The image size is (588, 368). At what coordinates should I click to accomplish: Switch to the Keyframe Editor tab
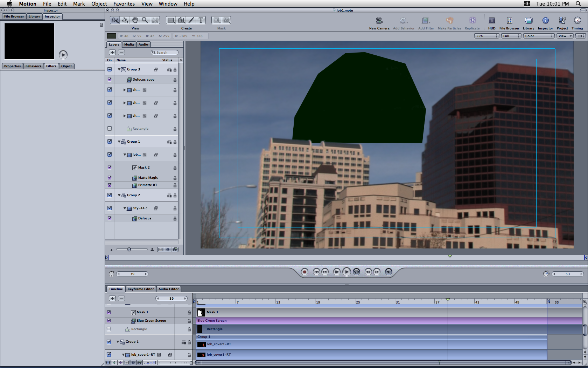140,289
